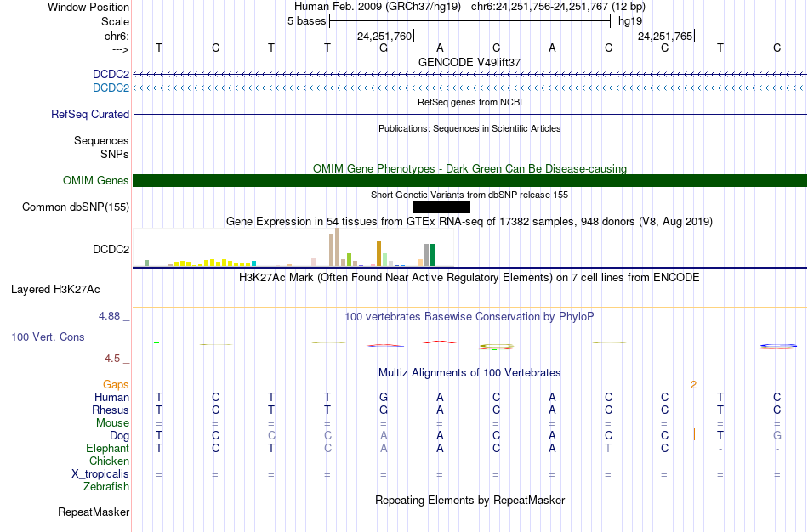
Task: Click the GENCODE V49lift37 track title
Action: [x=469, y=62]
